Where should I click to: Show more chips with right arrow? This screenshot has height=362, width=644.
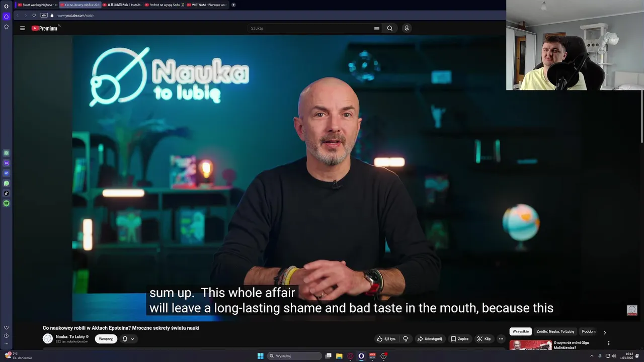[x=605, y=332]
